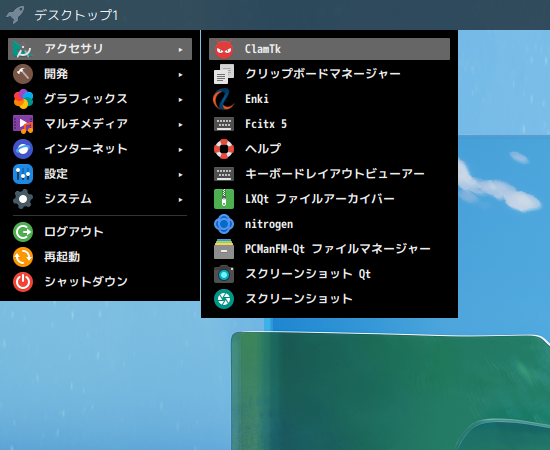
Task: Launch Fcitx 5 entry
Action: click(329, 124)
